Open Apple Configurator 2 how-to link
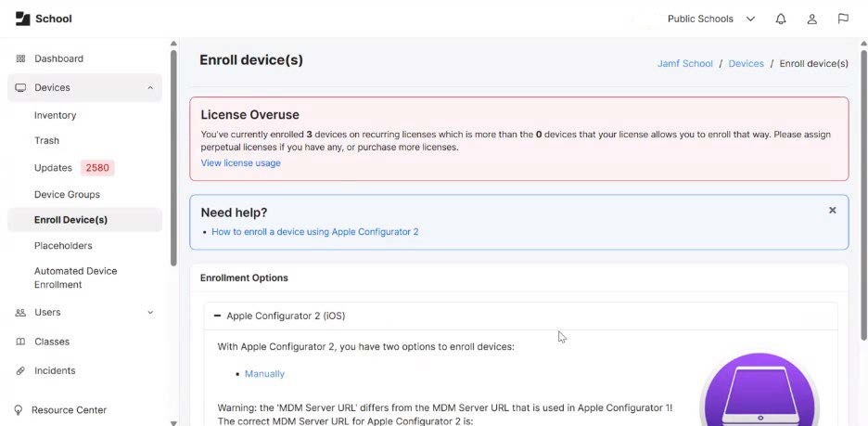Image resolution: width=868 pixels, height=426 pixels. tap(315, 231)
